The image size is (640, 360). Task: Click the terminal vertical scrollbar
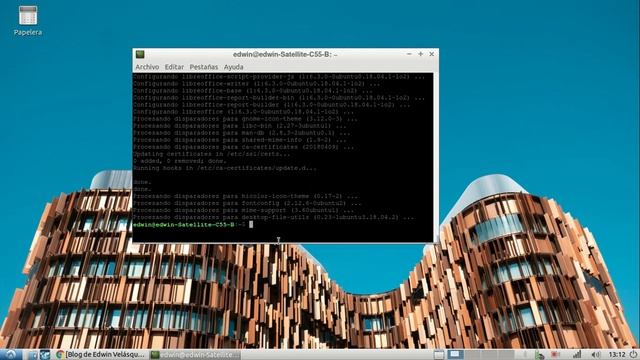pos(436,158)
